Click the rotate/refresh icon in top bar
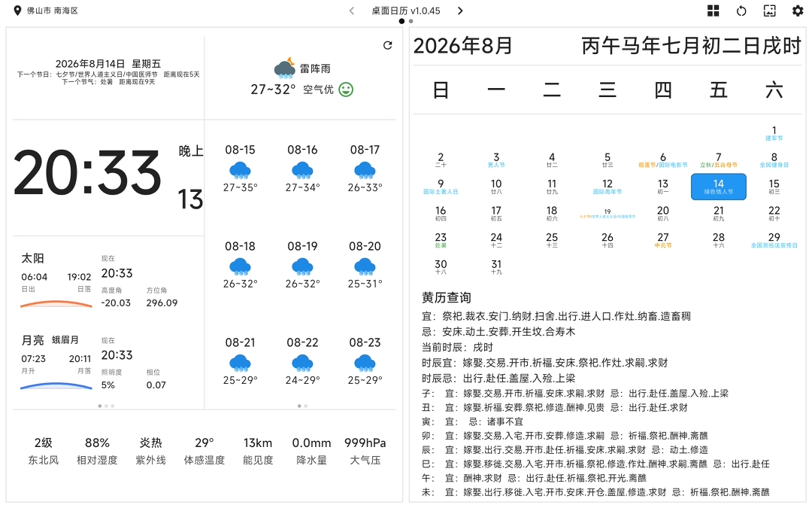The width and height of the screenshot is (812, 508). click(741, 11)
